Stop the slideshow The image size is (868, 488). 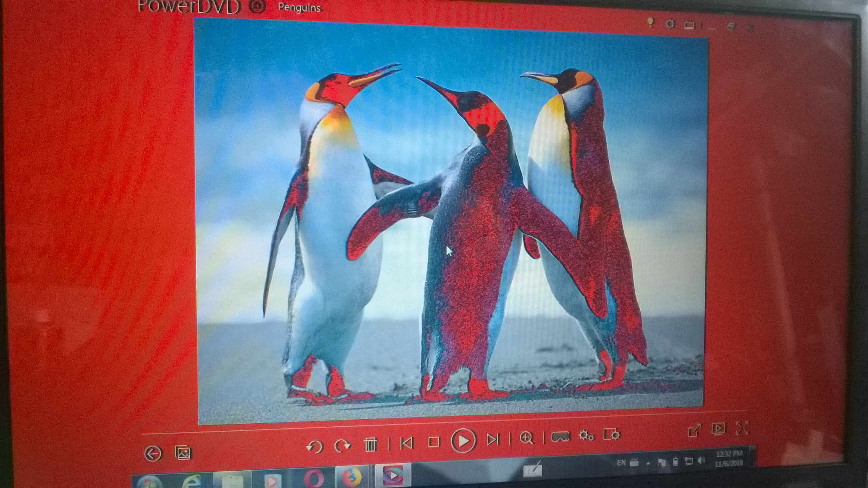coord(434,441)
